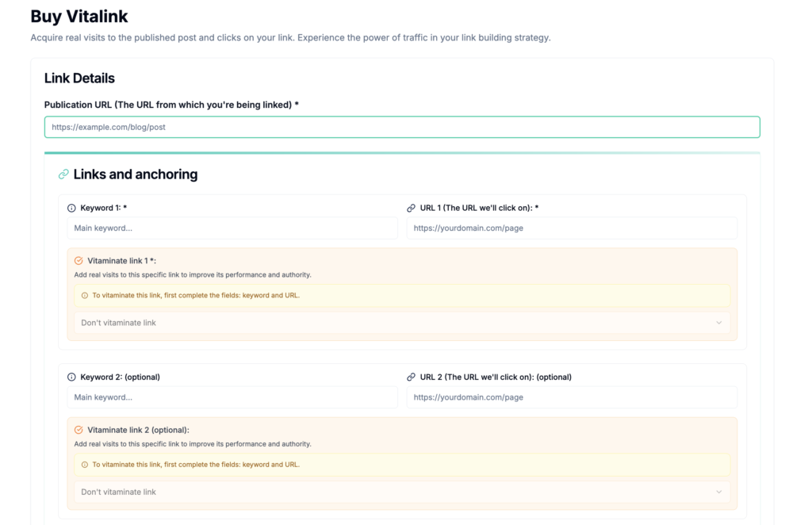Click into the URL 1 input field
The height and width of the screenshot is (525, 812).
571,228
